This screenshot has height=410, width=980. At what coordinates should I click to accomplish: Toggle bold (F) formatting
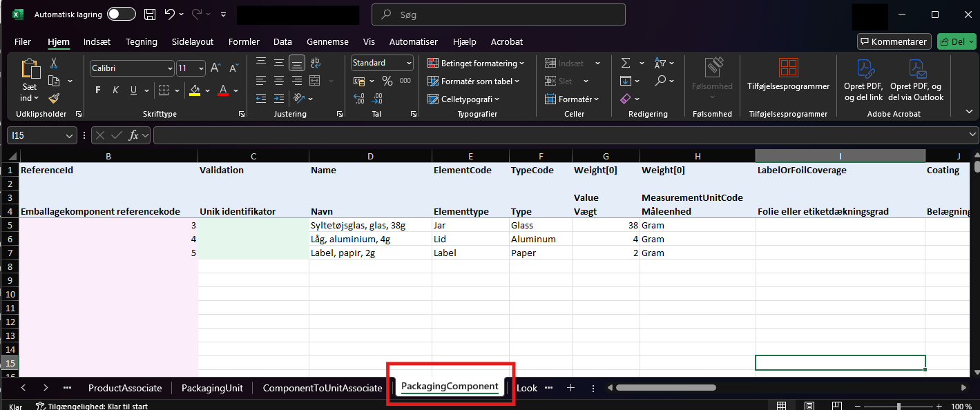98,90
